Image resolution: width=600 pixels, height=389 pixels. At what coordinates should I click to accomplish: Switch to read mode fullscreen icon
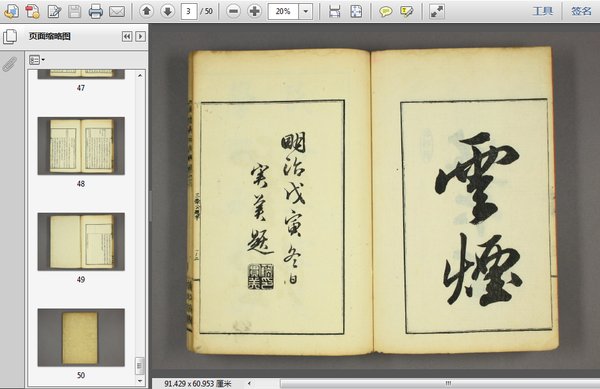(437, 11)
